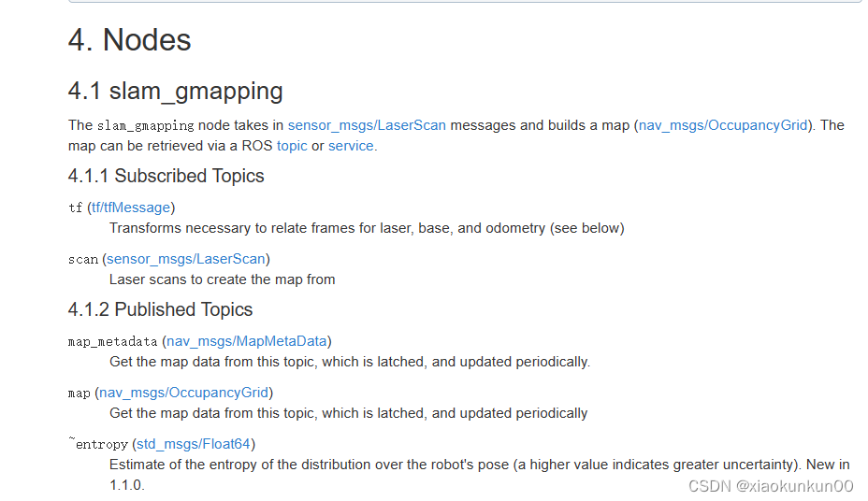Open nav_msgs/OccupancyGrid link beside map topic
Viewport: 868px width, 501px height.
point(183,393)
